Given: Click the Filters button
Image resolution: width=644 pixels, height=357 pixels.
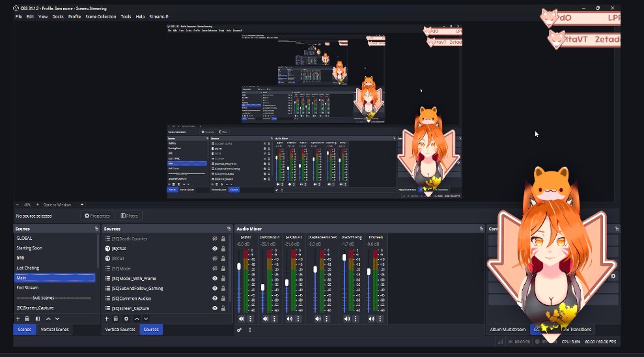Looking at the screenshot, I should point(130,216).
